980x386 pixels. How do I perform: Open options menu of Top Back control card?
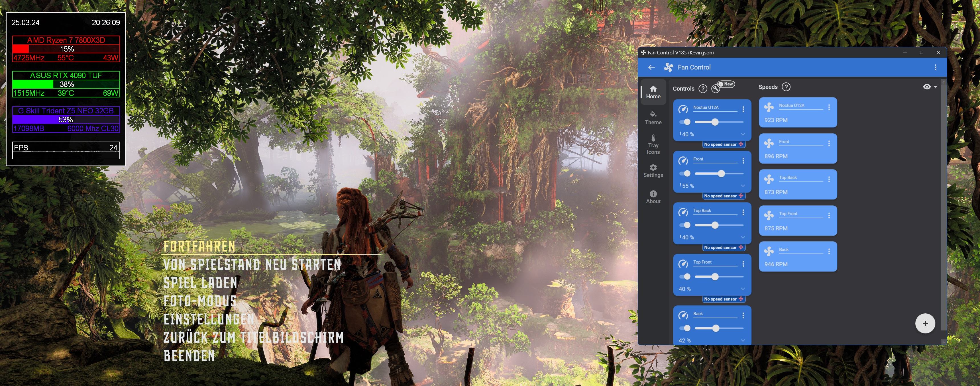(x=743, y=213)
